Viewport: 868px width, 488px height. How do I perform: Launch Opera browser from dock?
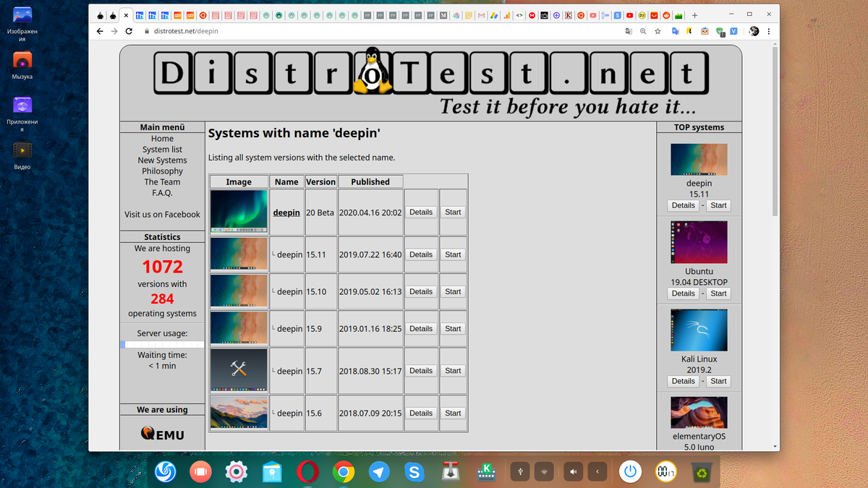click(x=307, y=472)
